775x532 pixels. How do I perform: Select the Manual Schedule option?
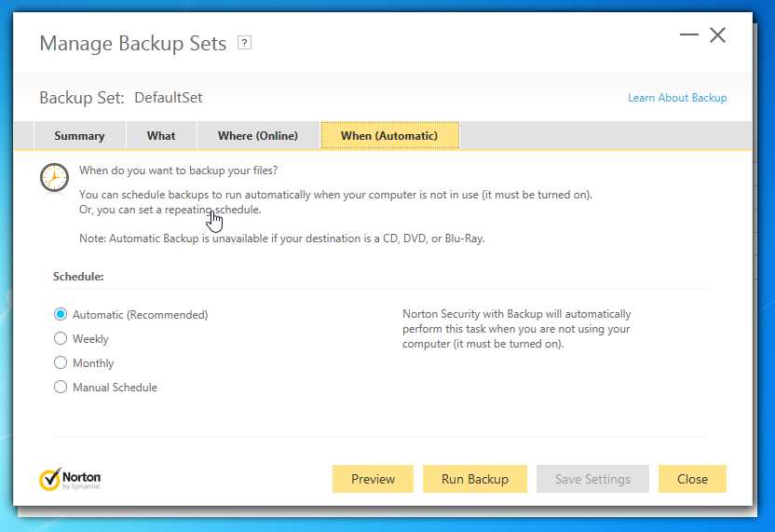click(x=61, y=388)
